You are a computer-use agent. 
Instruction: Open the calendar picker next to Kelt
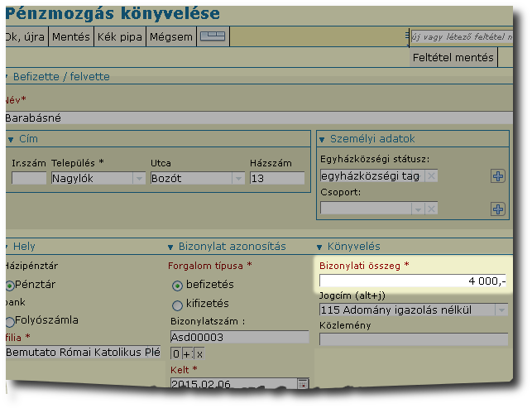303,383
